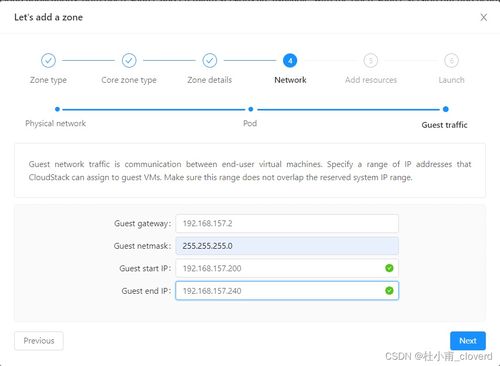500x366 pixels.
Task: Click the Guest netmask input field
Action: click(287, 246)
